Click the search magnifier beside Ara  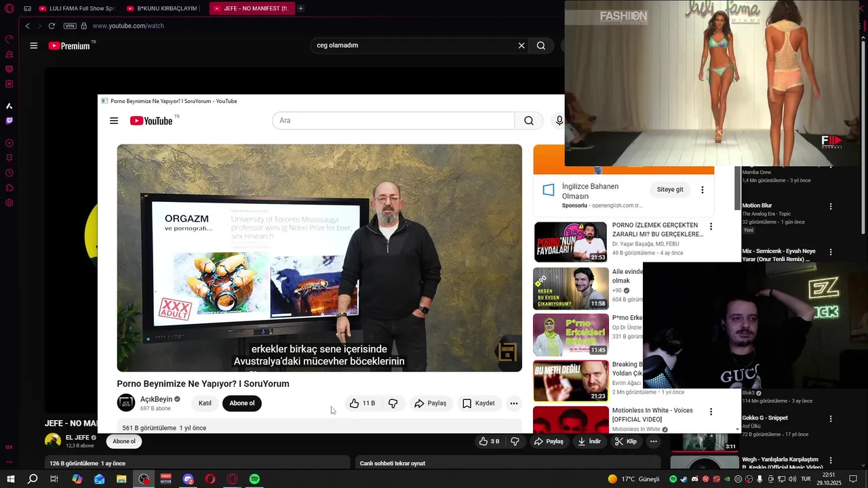(529, 121)
